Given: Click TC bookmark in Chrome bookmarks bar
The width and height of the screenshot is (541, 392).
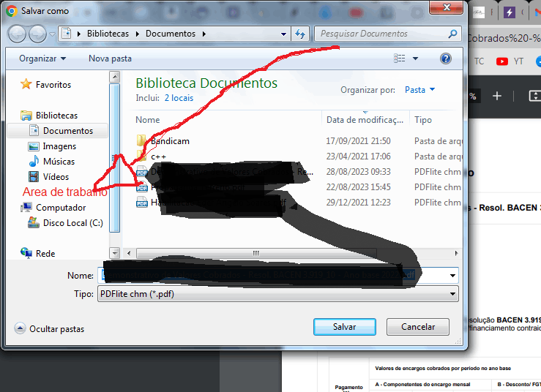Looking at the screenshot, I should 479,61.
